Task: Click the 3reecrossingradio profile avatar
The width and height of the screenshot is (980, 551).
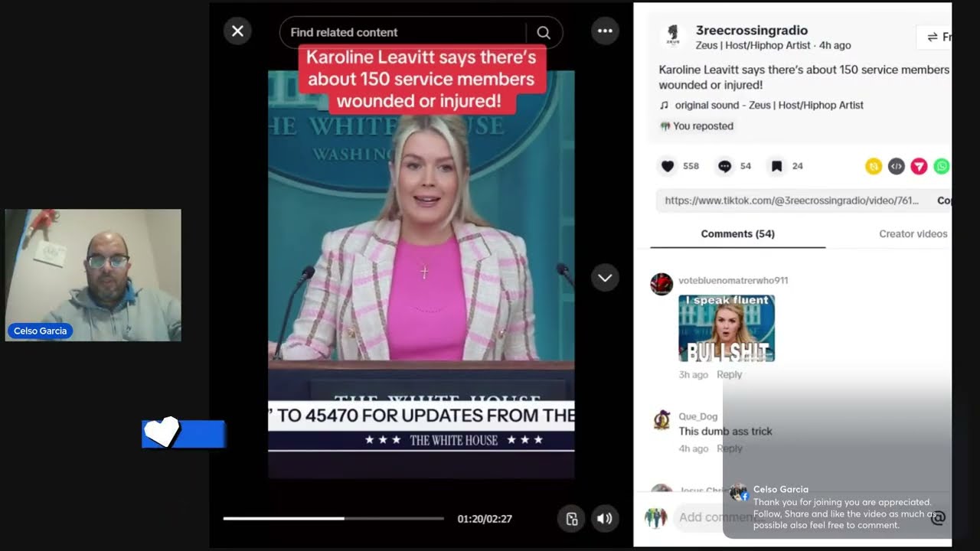Action: [672, 37]
